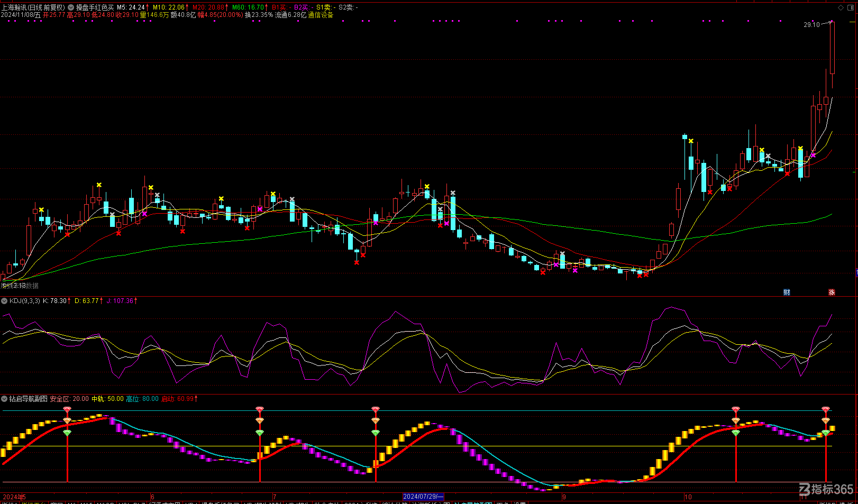Click the leftmost orange gem signal marker
Image resolution: width=858 pixels, height=504 pixels.
click(x=67, y=421)
